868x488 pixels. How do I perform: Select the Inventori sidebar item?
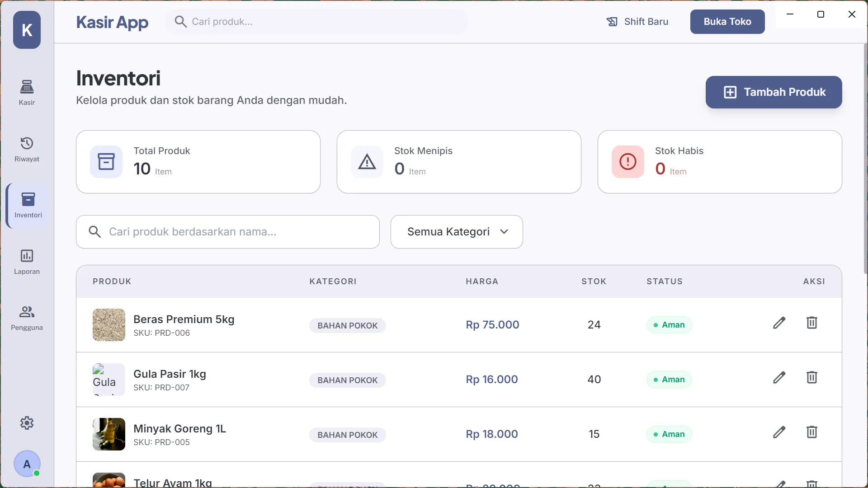coord(28,206)
